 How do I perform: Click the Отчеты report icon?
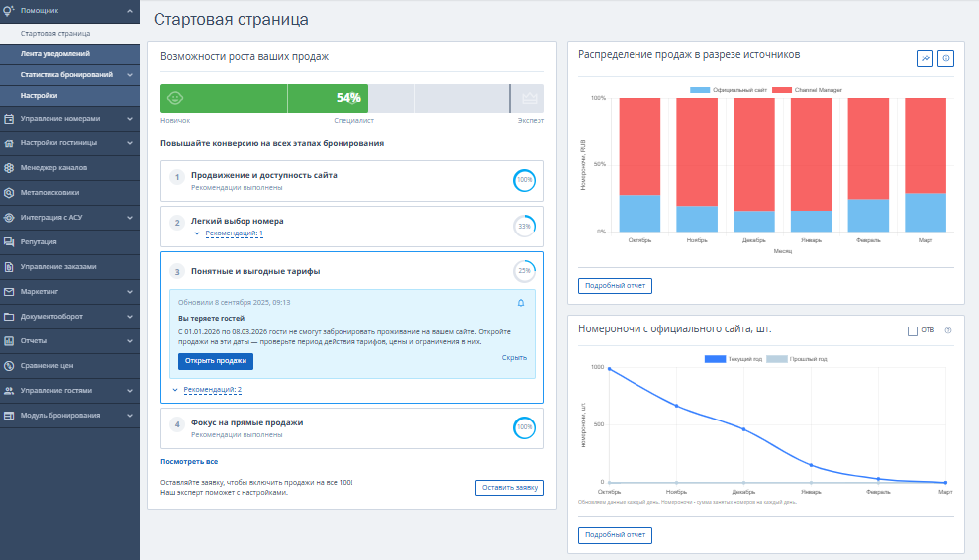9,341
